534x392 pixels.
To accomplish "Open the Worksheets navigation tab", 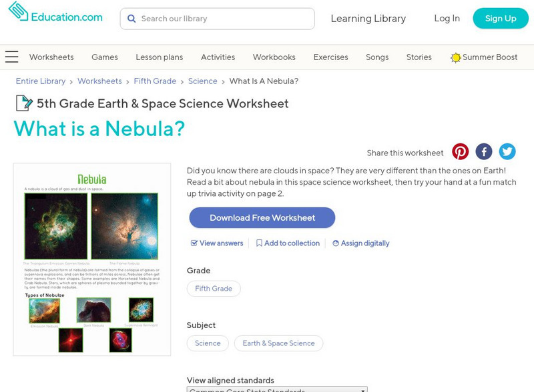I will pos(51,57).
